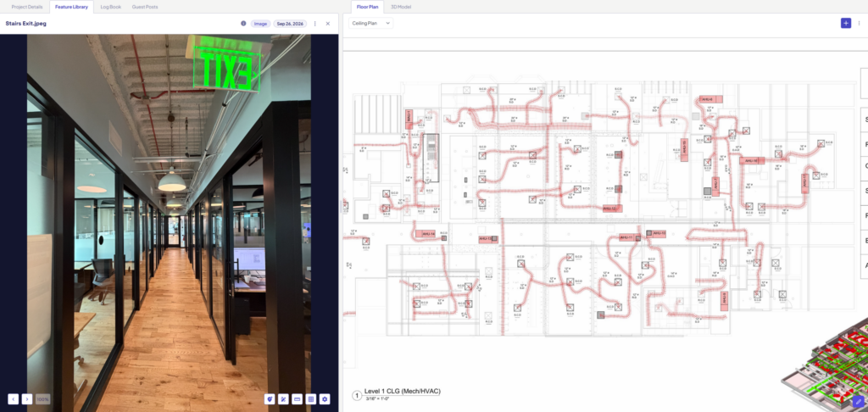Click the Sep 26, 2026 date chip
The image size is (868, 412).
pos(290,24)
